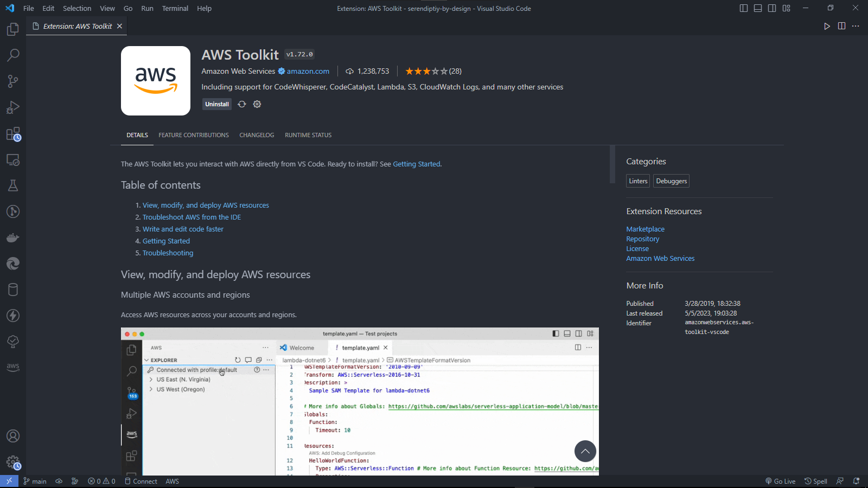Image resolution: width=868 pixels, height=488 pixels.
Task: Toggle the split editor layout icon top right
Action: [841, 25]
